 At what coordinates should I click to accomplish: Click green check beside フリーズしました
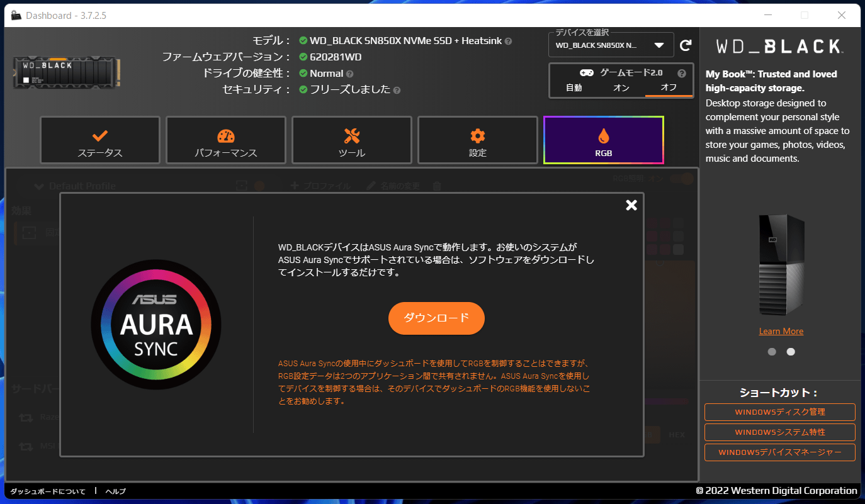pos(303,89)
